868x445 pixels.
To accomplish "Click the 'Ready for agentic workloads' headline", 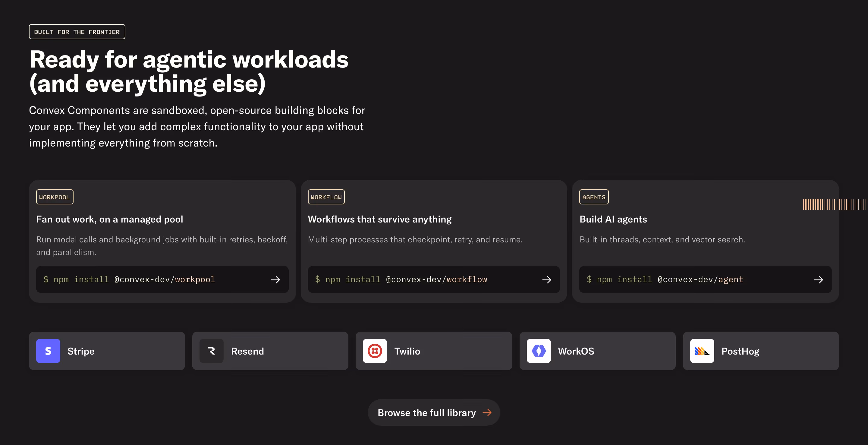I will (x=189, y=71).
